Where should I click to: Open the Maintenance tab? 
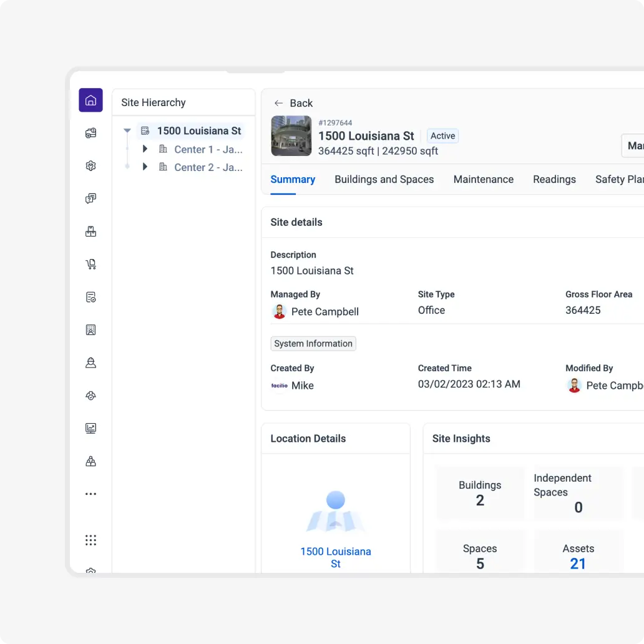pos(483,179)
